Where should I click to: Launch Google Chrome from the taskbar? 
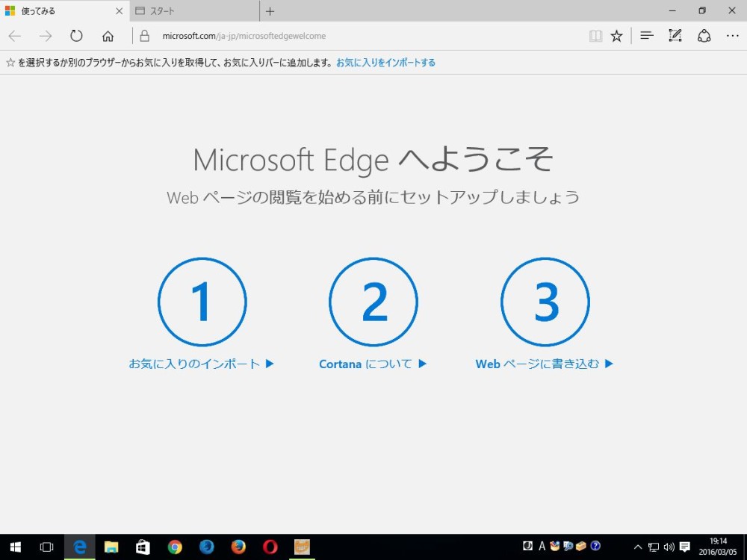coord(175,547)
